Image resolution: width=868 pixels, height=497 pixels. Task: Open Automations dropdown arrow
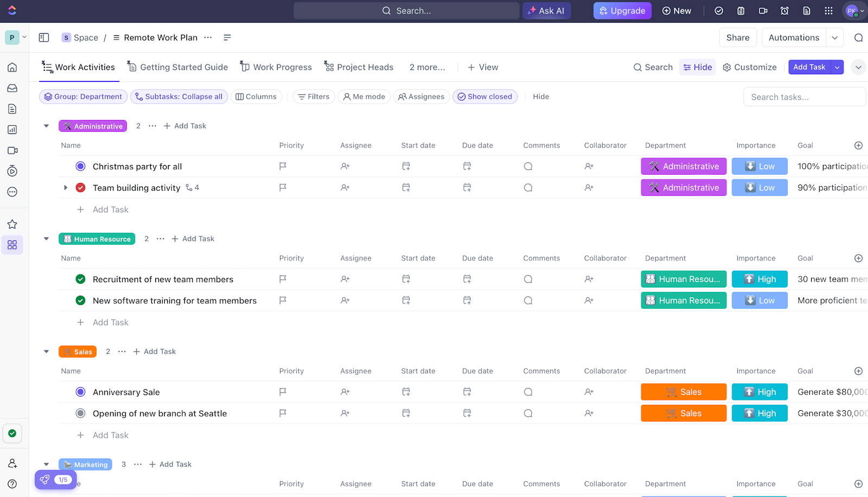tap(834, 37)
